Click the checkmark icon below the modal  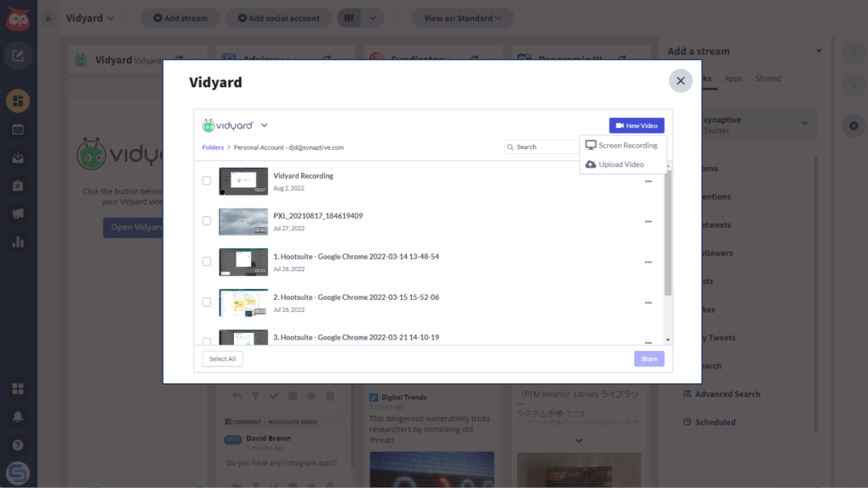pos(274,396)
